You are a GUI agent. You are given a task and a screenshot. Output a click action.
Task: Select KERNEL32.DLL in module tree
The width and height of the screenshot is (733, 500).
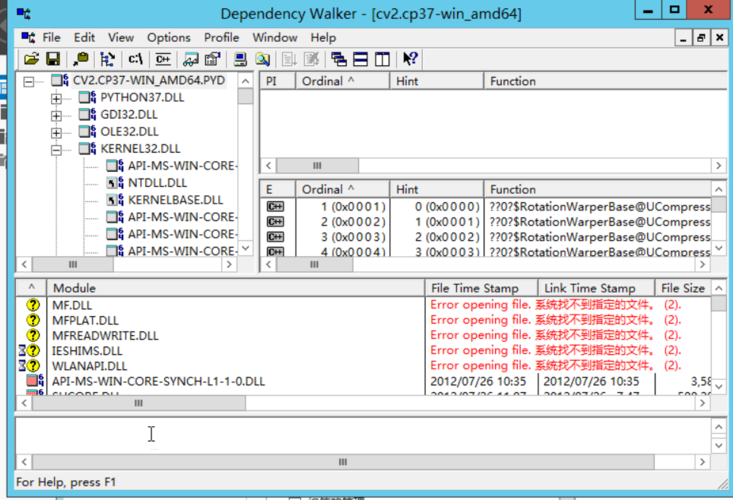140,149
